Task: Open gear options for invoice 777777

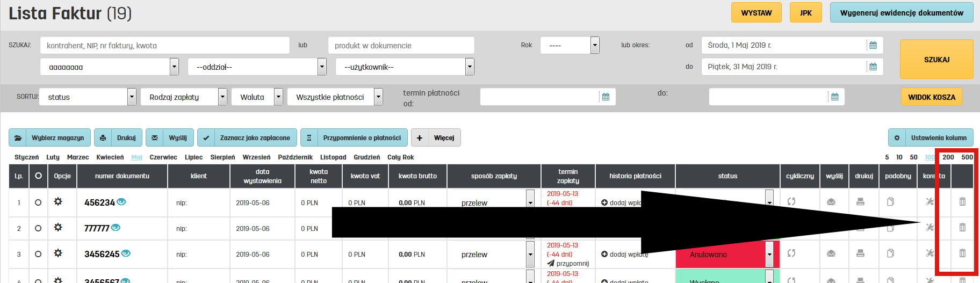Action: coord(58,227)
